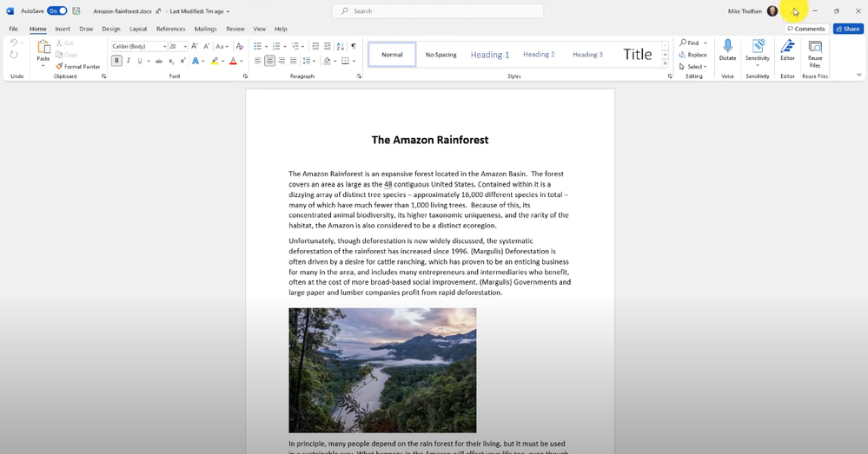Apply superscript formatting
Image resolution: width=868 pixels, height=454 pixels.
coord(182,61)
